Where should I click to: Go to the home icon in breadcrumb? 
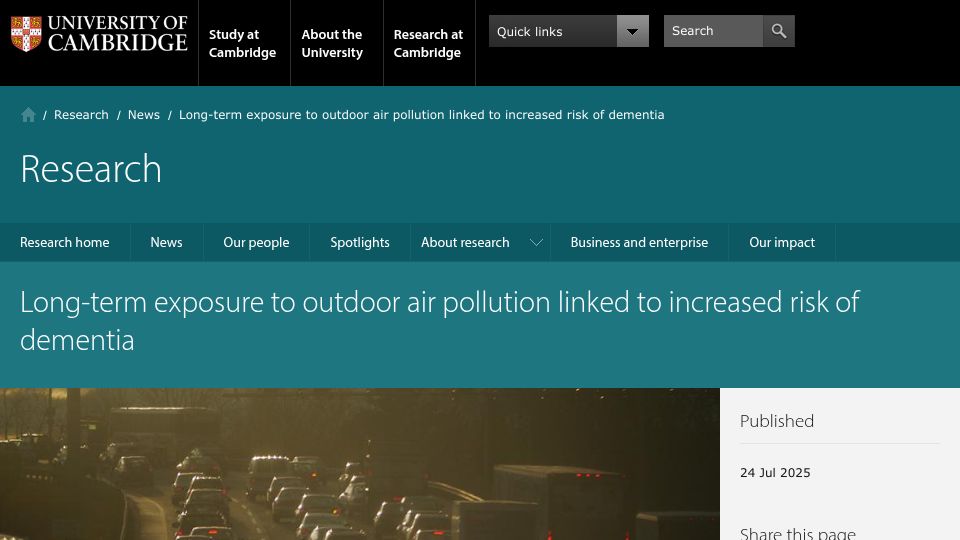pyautogui.click(x=28, y=115)
